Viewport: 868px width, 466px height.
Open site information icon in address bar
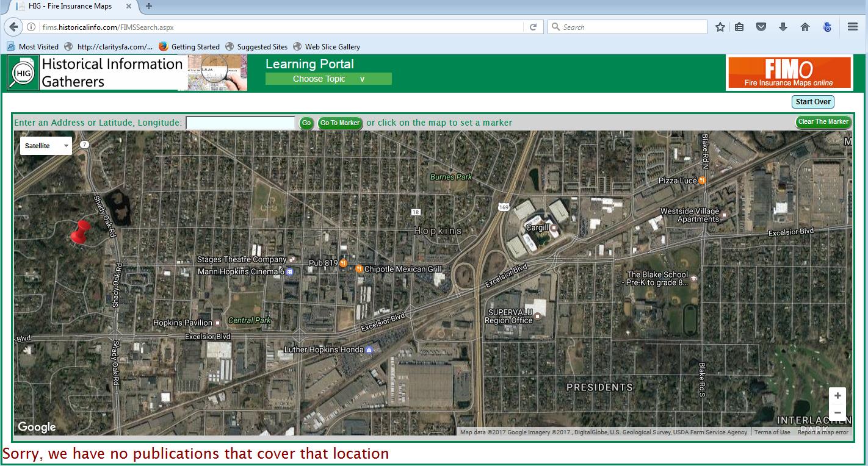[31, 27]
